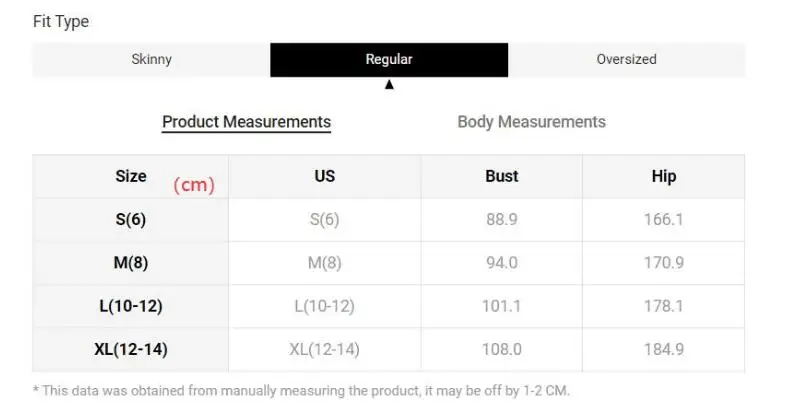Click the Hip column header
The image size is (789, 418).
(664, 176)
